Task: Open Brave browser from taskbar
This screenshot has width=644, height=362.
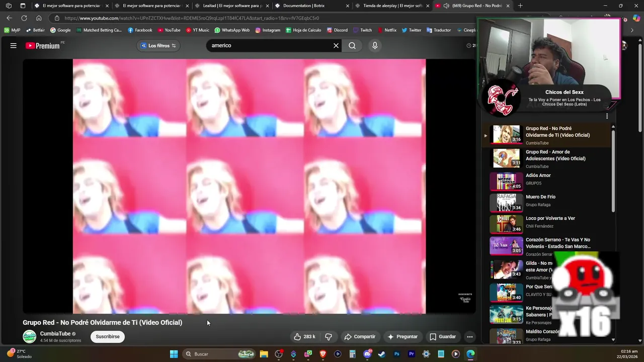Action: (x=323, y=354)
